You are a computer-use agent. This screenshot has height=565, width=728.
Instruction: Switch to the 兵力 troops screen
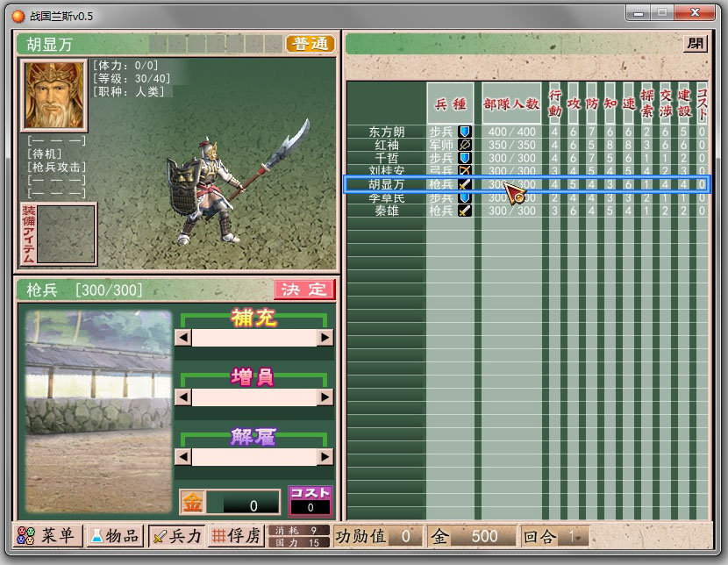click(176, 536)
